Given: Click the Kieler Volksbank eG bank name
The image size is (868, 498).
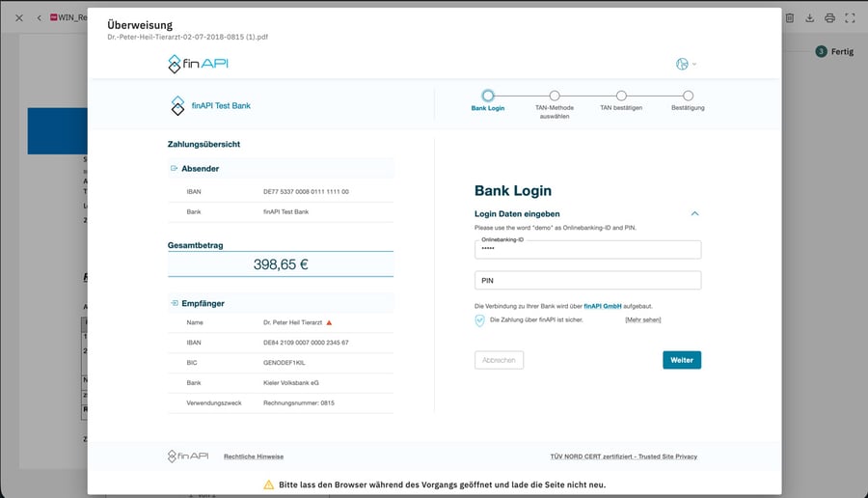Looking at the screenshot, I should pos(291,383).
